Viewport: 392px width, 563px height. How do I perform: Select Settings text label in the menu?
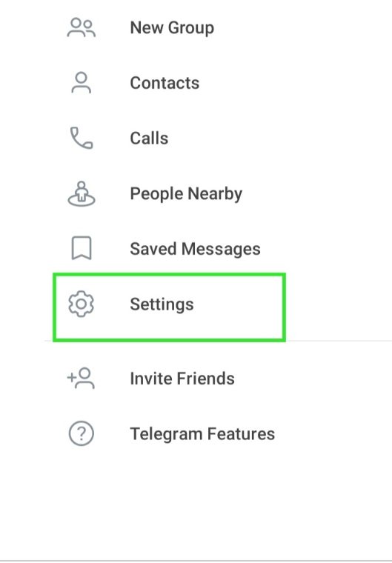162,304
